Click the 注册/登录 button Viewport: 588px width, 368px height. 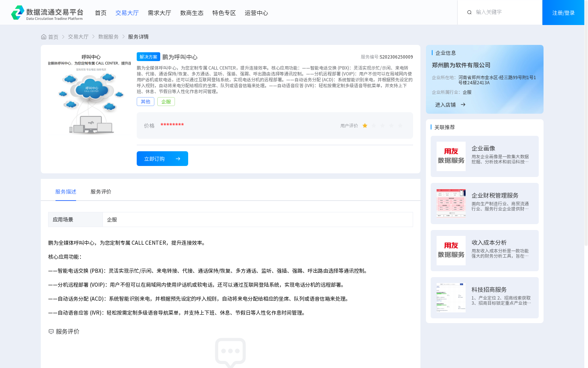coord(563,13)
